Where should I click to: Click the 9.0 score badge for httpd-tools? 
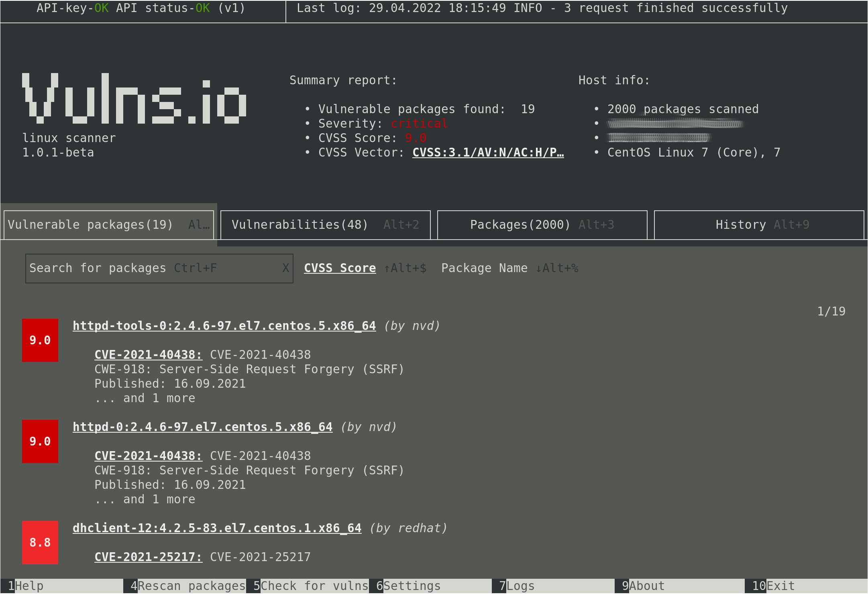[x=40, y=340]
